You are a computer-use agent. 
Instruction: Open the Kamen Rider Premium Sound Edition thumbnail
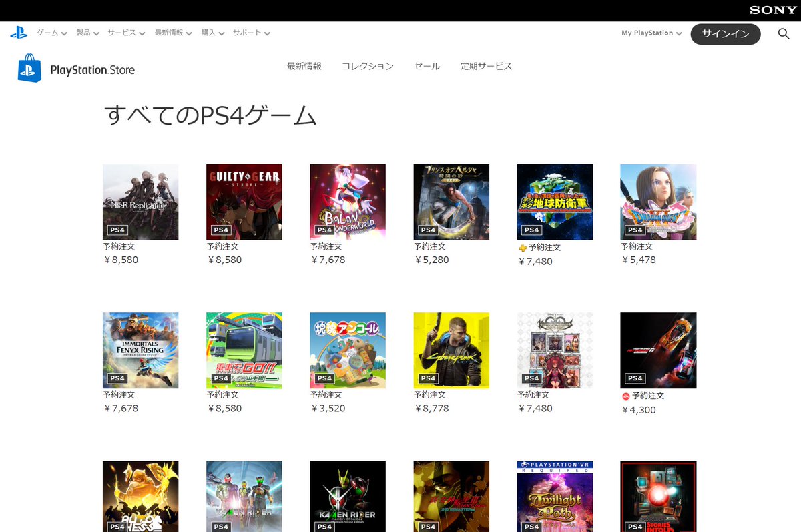coord(348,496)
